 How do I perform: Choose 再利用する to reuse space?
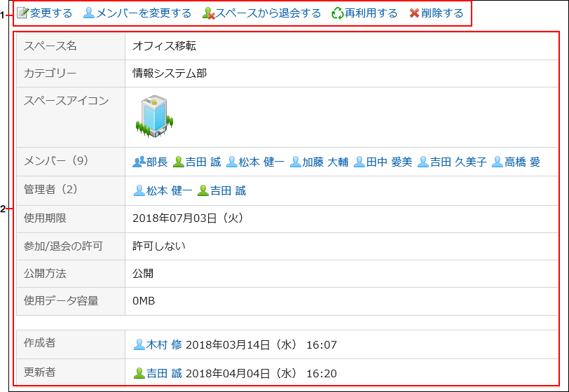[371, 13]
